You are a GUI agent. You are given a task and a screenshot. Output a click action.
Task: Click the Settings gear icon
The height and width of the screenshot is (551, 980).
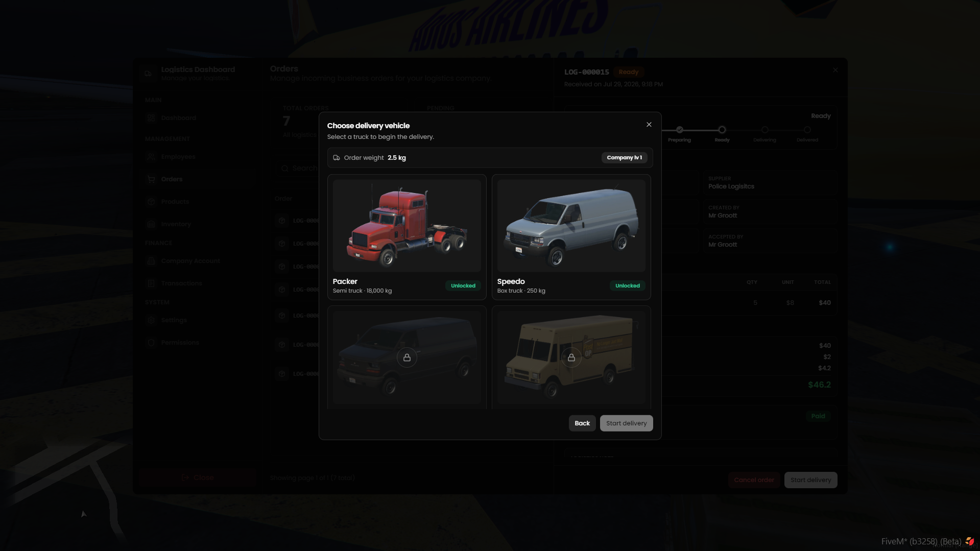[x=151, y=320]
